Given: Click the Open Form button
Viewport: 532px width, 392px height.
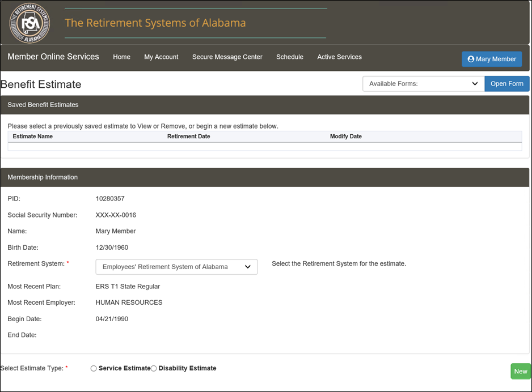Looking at the screenshot, I should pos(507,84).
